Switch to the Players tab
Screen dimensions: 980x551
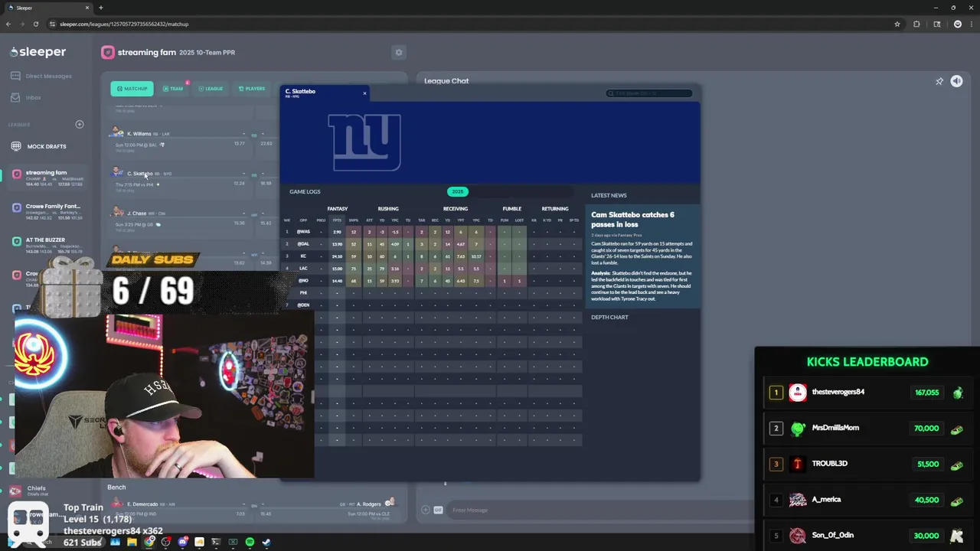251,89
